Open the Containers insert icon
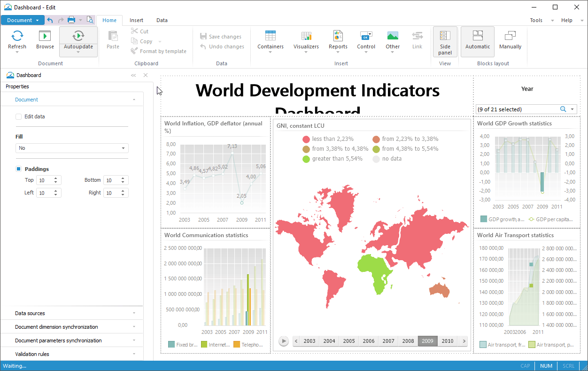This screenshot has width=588, height=371. coord(271,36)
